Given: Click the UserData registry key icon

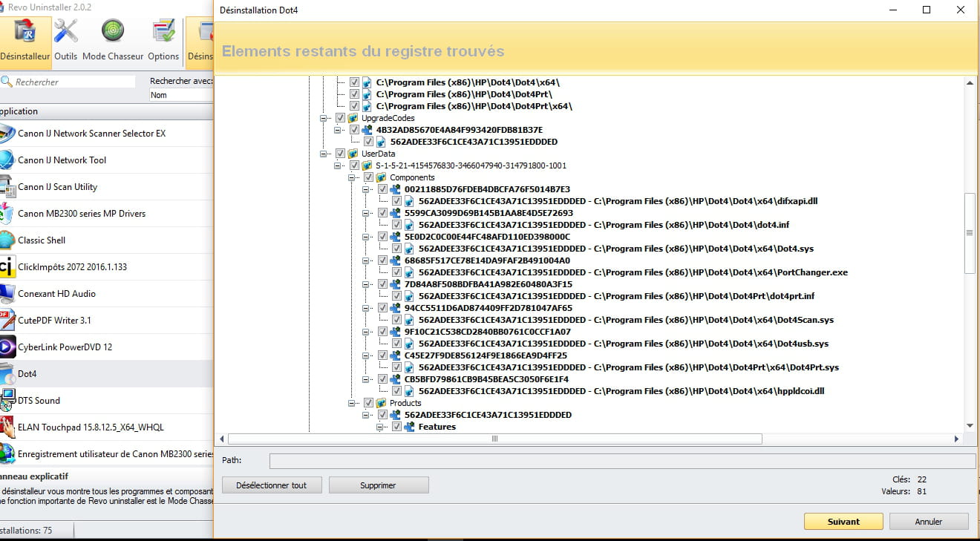Looking at the screenshot, I should pos(353,154).
